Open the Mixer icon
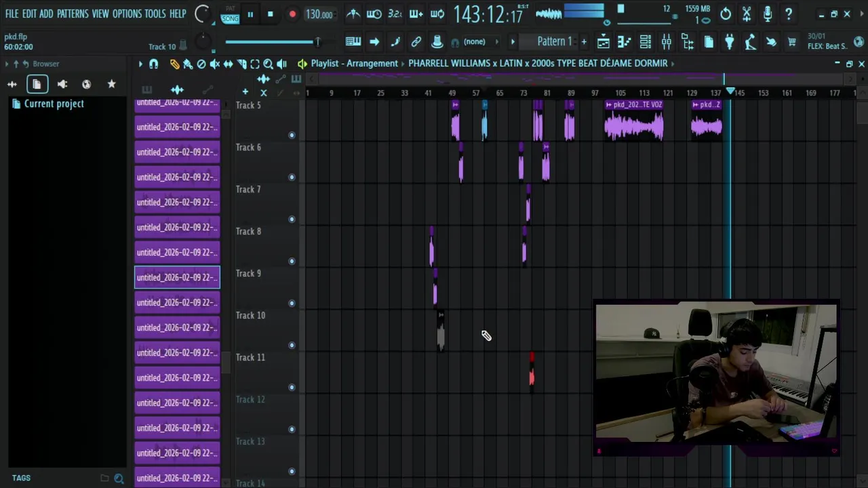The width and height of the screenshot is (868, 488). point(666,42)
